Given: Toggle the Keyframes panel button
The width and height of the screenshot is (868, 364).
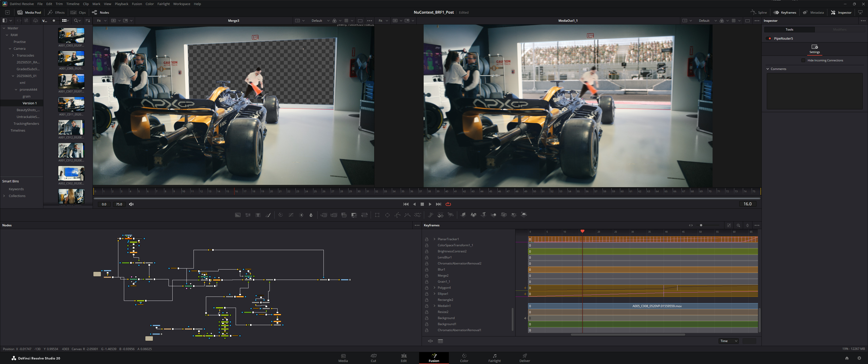Looking at the screenshot, I should 785,12.
